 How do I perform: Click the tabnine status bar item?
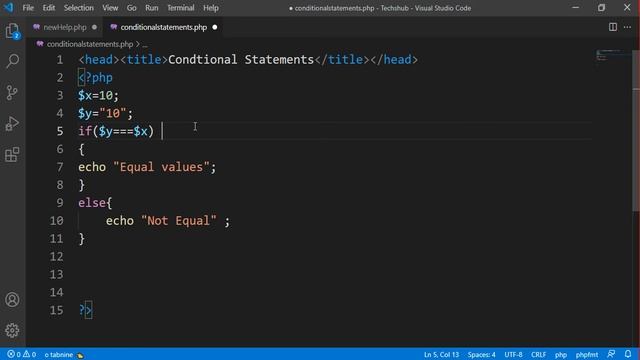[64, 355]
